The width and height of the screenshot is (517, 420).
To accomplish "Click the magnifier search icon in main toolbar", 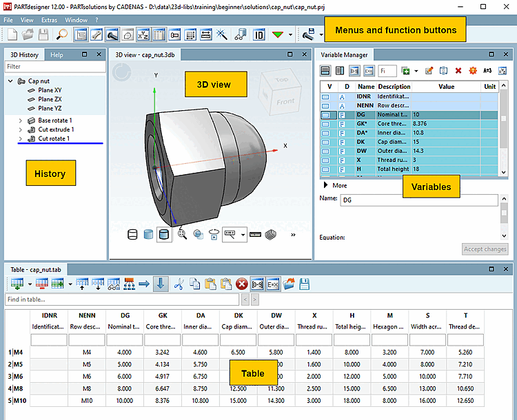I will pos(62,34).
